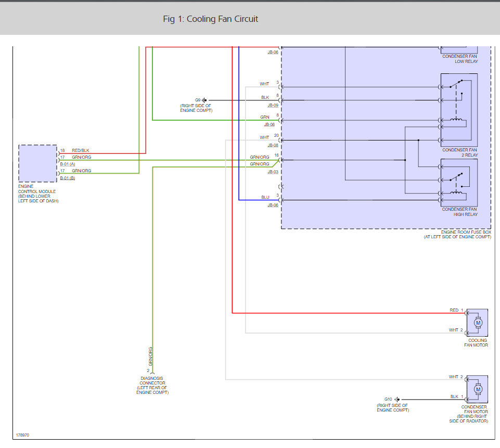This screenshot has height=448, width=500.
Task: Select the G9 ground symbol
Action: 204,100
